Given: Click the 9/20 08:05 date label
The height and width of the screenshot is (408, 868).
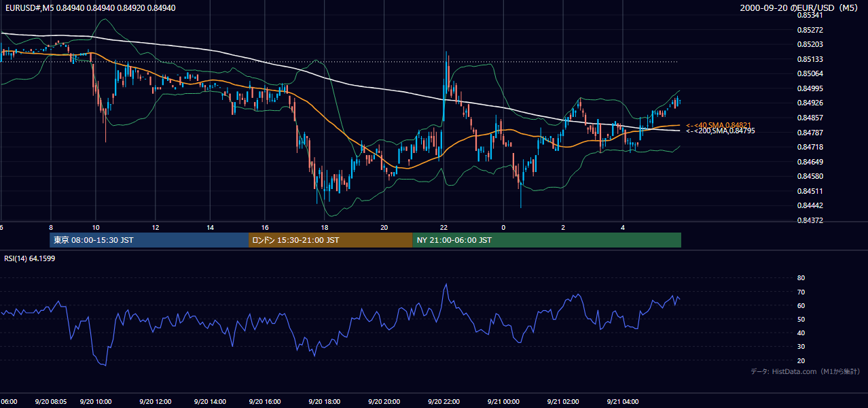Looking at the screenshot, I should pyautogui.click(x=51, y=401).
